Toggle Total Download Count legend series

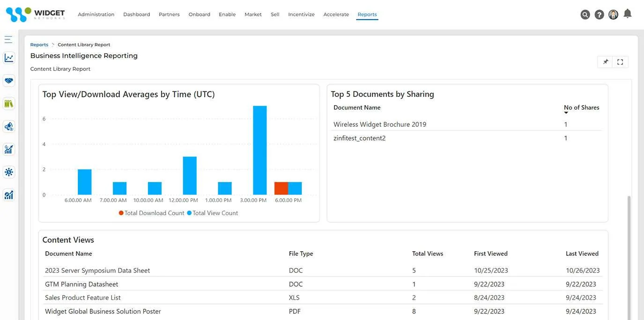pos(152,213)
